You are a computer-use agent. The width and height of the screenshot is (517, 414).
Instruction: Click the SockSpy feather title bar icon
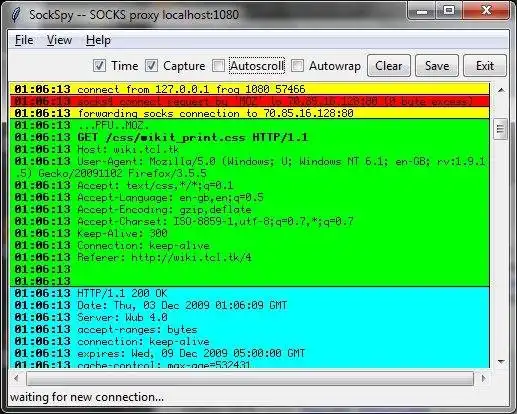[16, 15]
